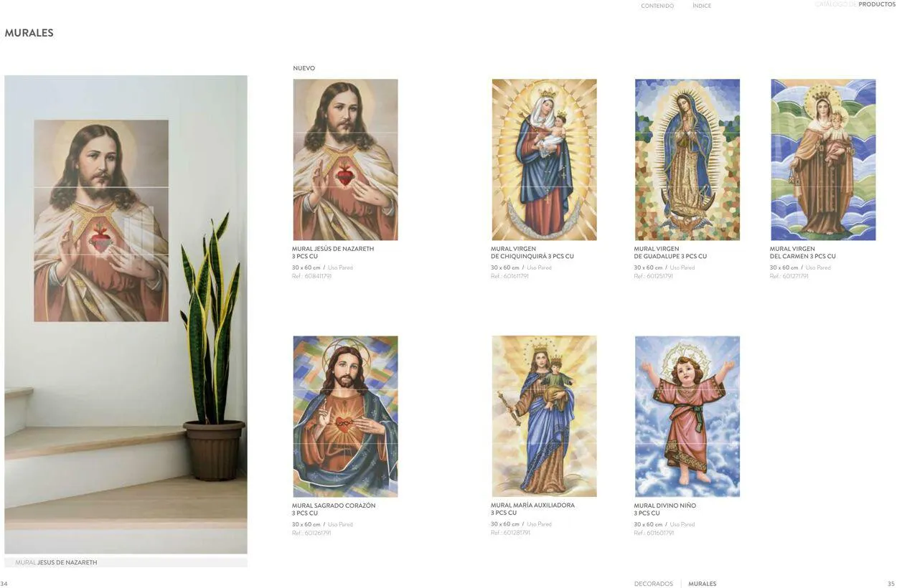
Task: Click the NUEVO tag above first mural
Action: pyautogui.click(x=304, y=68)
